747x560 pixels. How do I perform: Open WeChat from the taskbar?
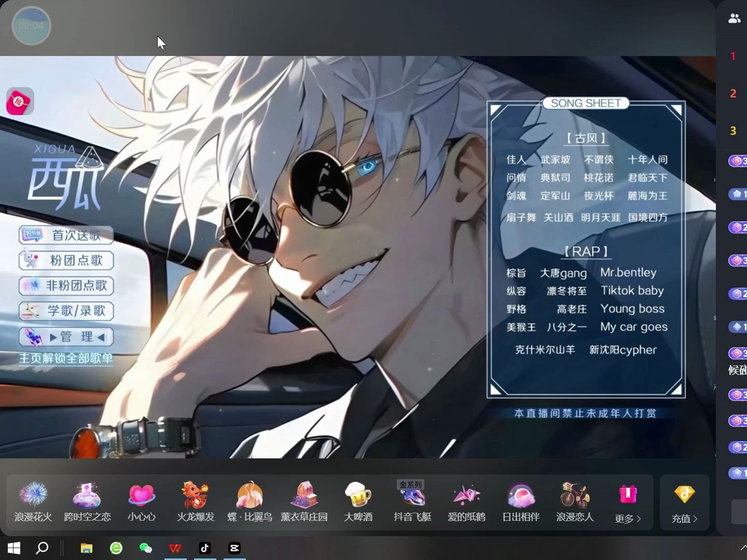click(146, 548)
